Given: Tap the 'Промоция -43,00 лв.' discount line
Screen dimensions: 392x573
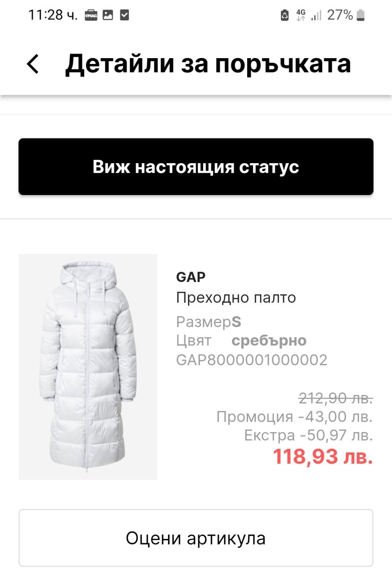Looking at the screenshot, I should (x=295, y=416).
